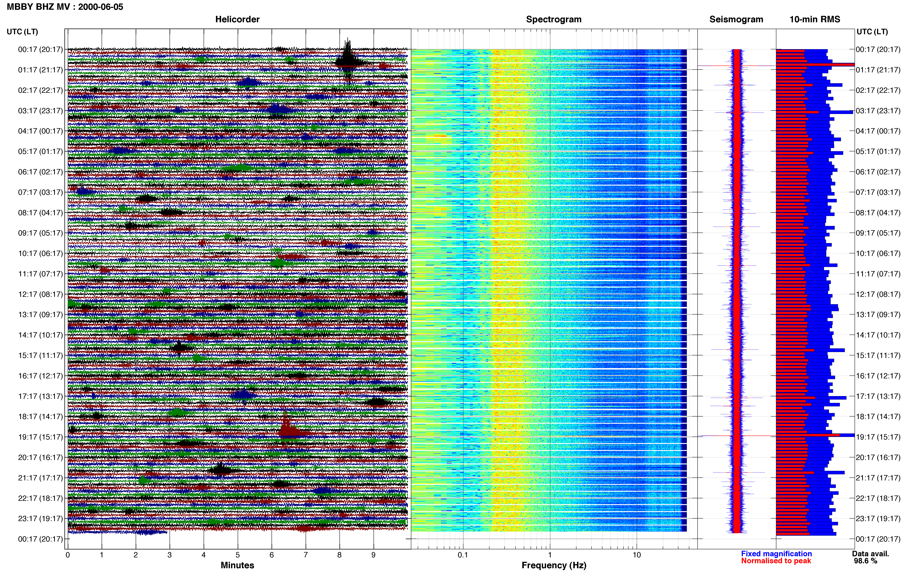Click the 'Helicorder' panel heading
Viewport: 924px width, 578px height.
[237, 20]
